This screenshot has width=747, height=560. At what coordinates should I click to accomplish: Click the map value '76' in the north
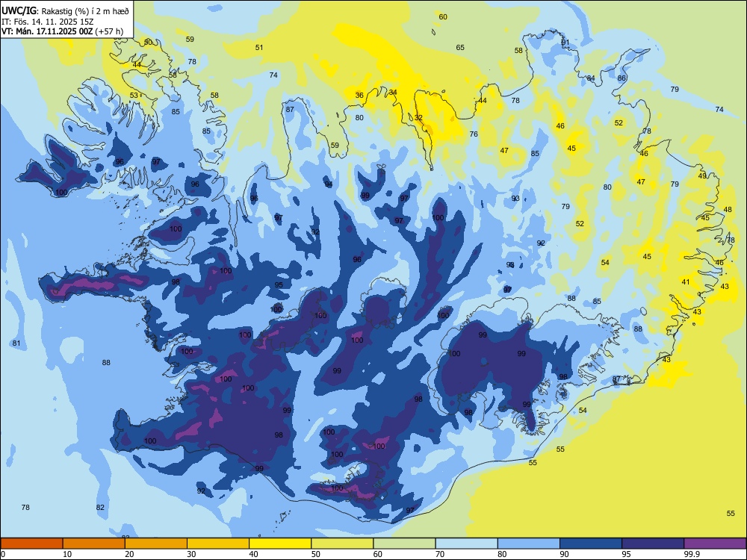point(474,134)
